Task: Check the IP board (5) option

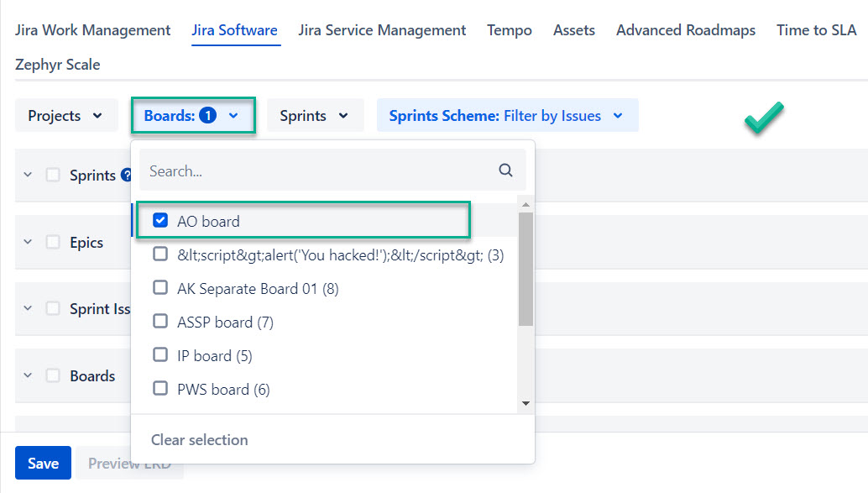Action: pyautogui.click(x=160, y=355)
